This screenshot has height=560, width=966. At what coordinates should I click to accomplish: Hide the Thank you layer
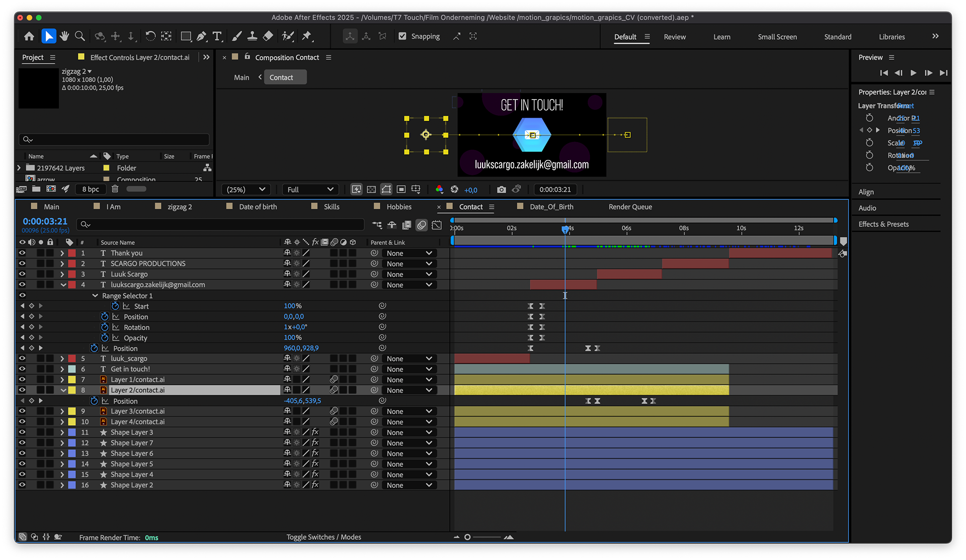(x=22, y=253)
